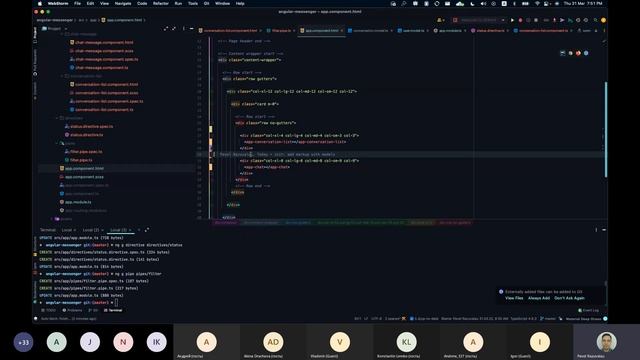Viewport: 640px width, 360px height.
Task: Open the Navigate menu
Action: click(x=123, y=3)
